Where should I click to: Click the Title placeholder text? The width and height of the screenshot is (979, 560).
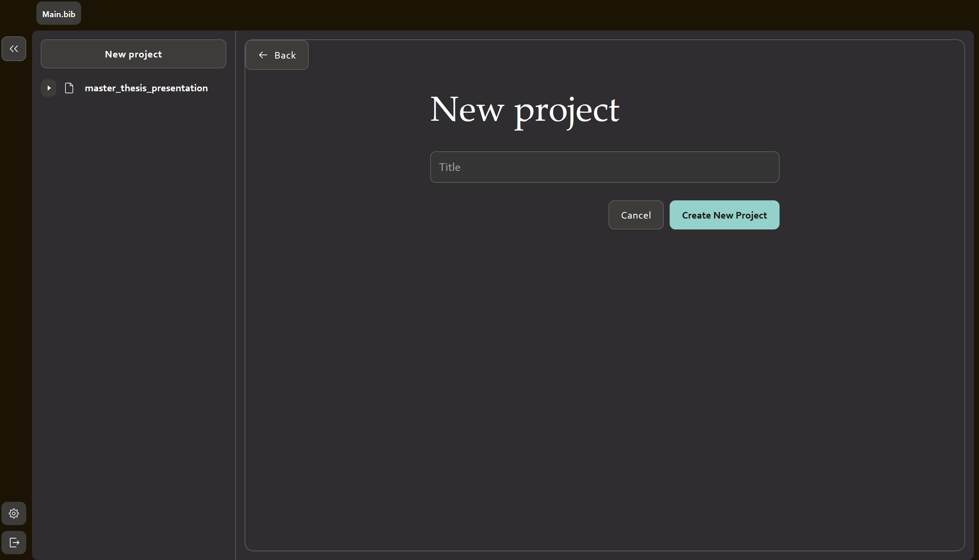[x=449, y=167]
